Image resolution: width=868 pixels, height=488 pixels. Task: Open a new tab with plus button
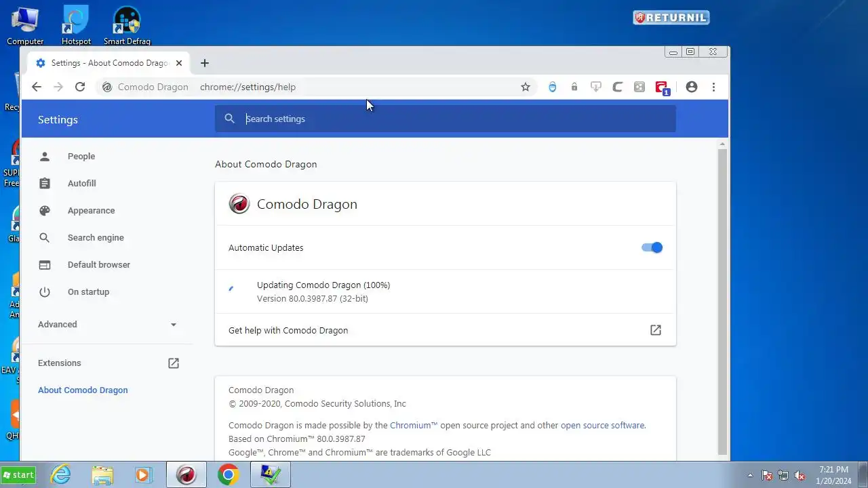click(205, 63)
